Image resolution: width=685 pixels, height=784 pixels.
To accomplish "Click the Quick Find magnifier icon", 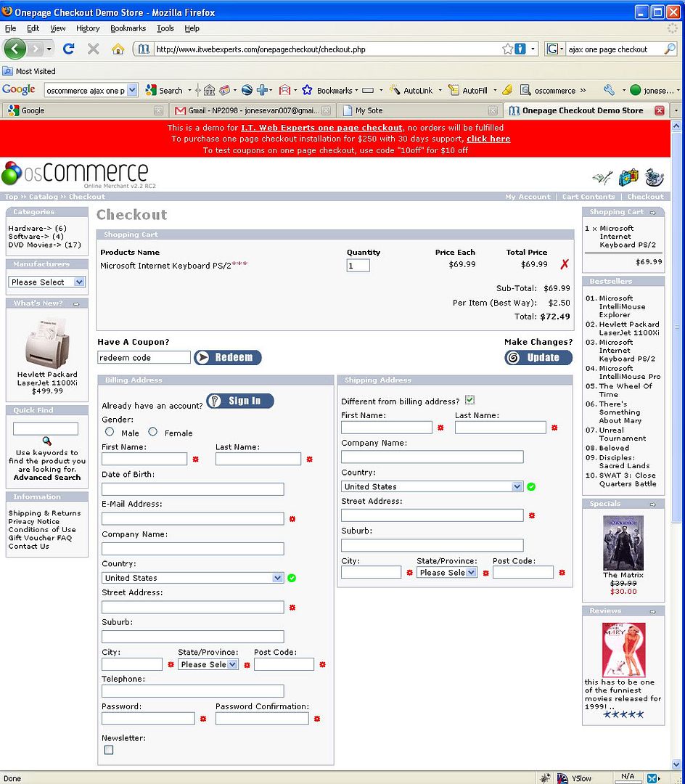I will coord(46,441).
